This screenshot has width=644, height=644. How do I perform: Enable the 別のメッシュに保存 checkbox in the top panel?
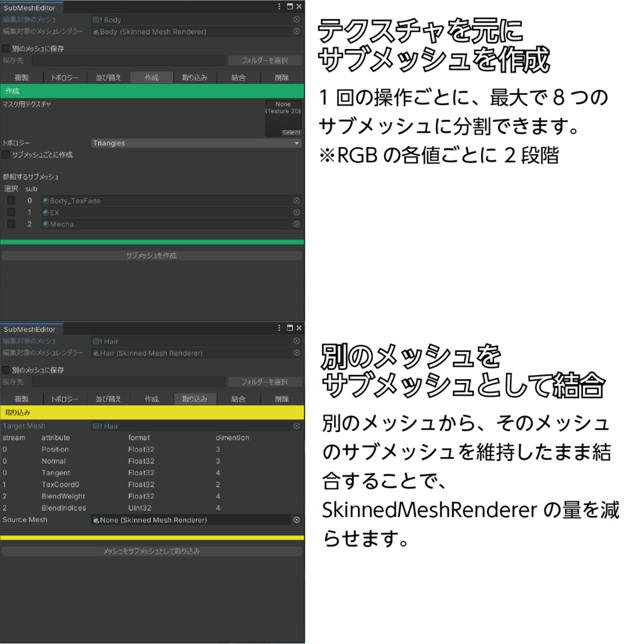coord(6,48)
